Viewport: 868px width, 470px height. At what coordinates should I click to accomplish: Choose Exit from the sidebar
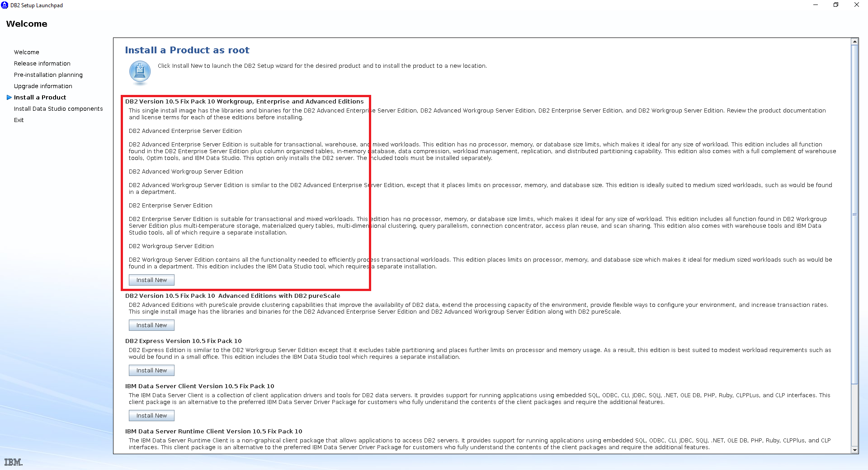[19, 120]
